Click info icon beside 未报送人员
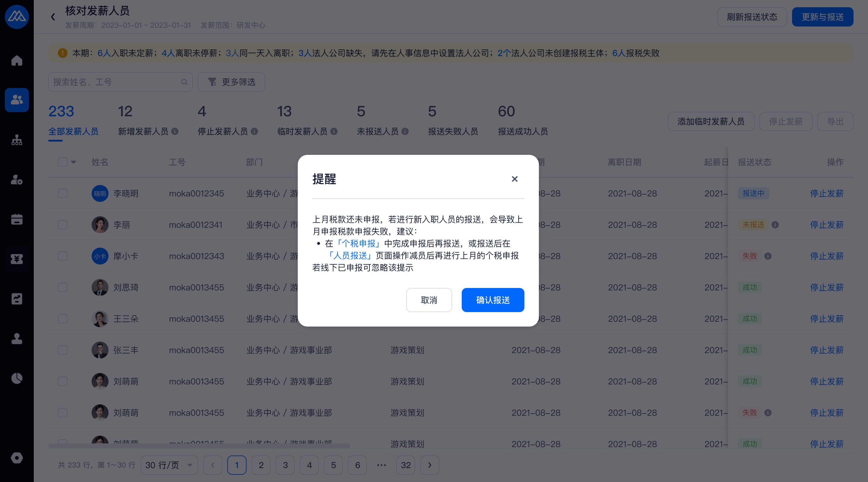 pyautogui.click(x=405, y=131)
